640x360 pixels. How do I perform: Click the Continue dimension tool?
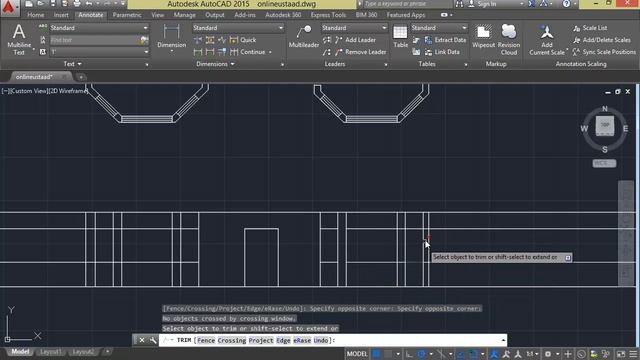tap(248, 52)
